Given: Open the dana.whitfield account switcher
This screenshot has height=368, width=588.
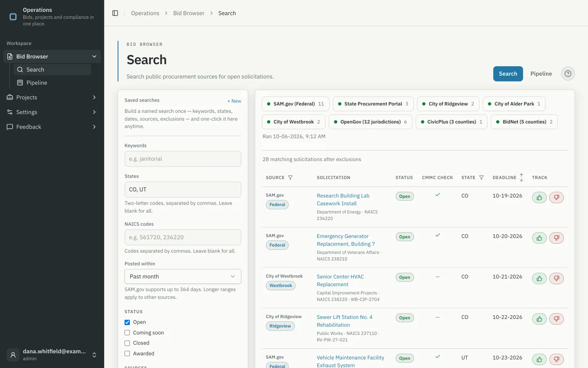Looking at the screenshot, I should (x=52, y=355).
